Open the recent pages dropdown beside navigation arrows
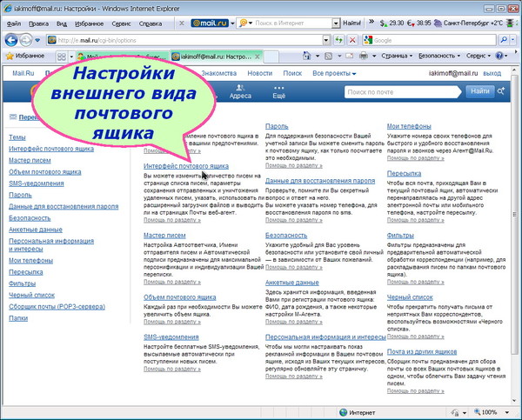Screen dimensions: 522x420 pos(37,40)
